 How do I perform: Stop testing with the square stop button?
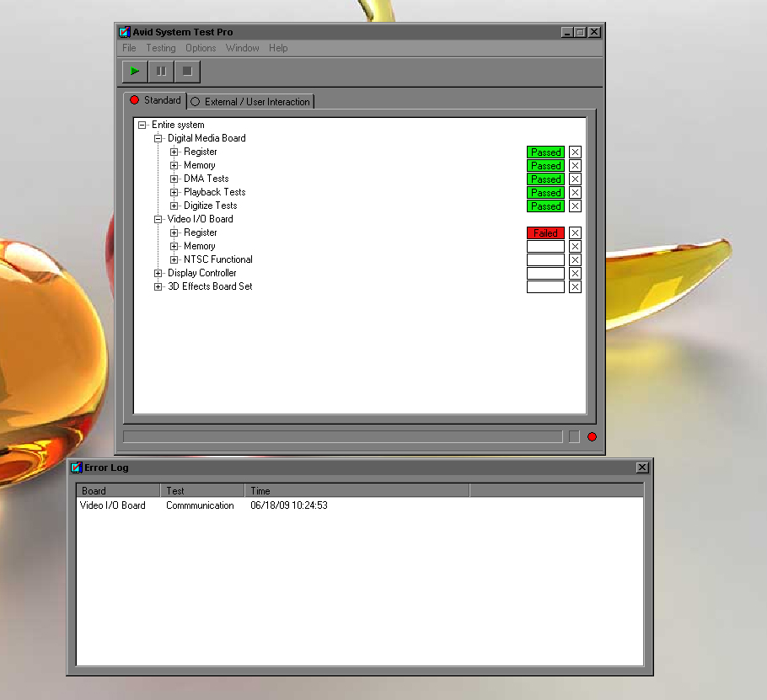click(x=187, y=72)
